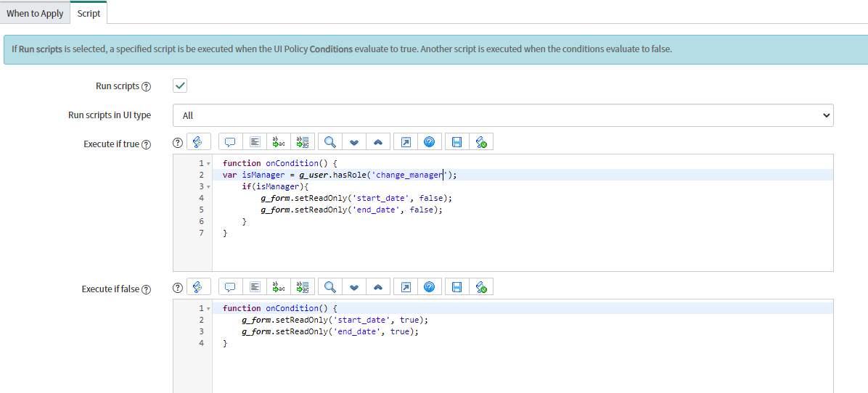Collapse line 3 fold arrow in Execute if true
868x393 pixels.
pos(208,187)
